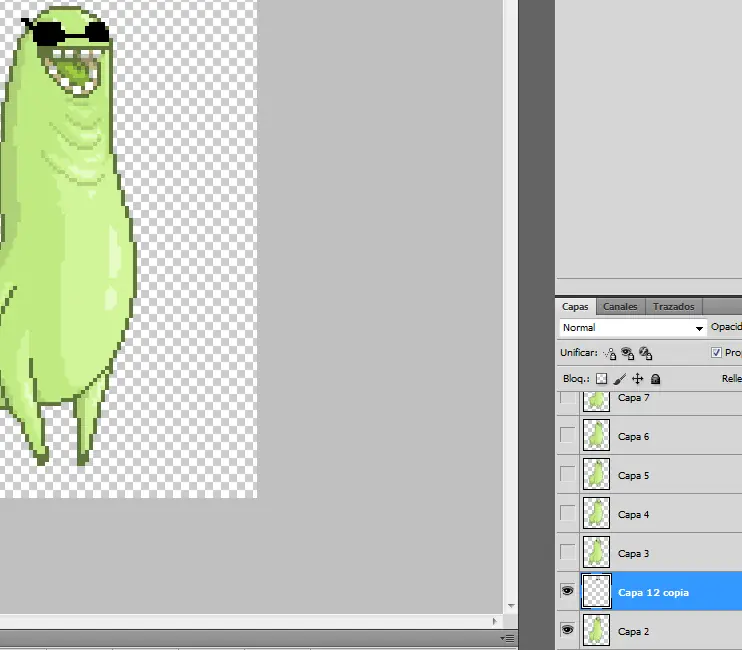Open the panel menu icon below canvas scrollbar

[509, 638]
